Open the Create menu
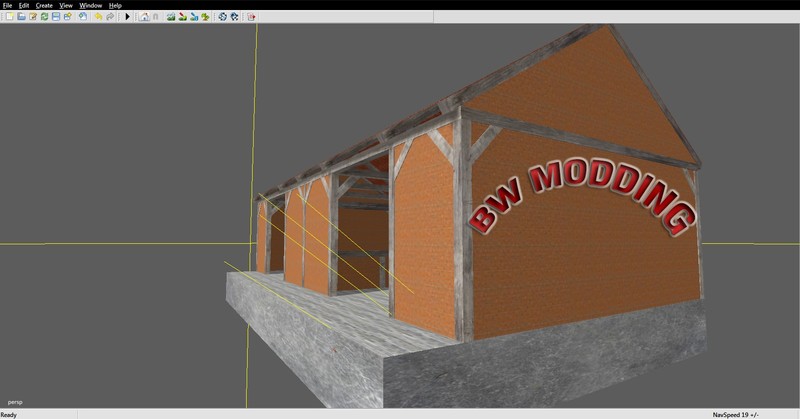 click(44, 6)
